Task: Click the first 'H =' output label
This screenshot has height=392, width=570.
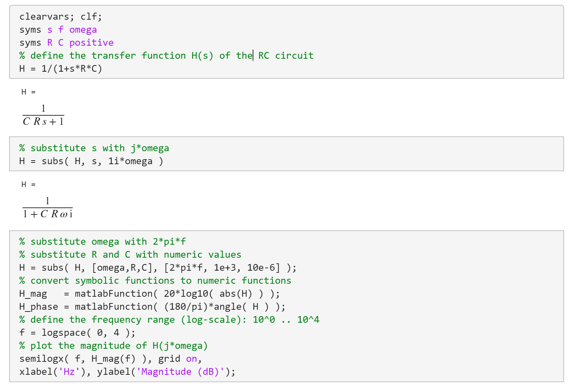Action: 28,92
